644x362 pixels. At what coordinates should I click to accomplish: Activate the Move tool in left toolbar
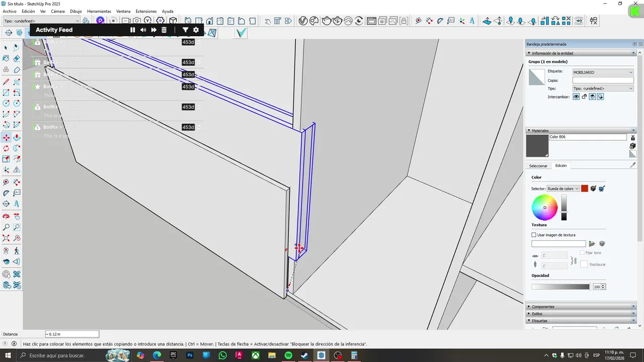click(x=6, y=137)
